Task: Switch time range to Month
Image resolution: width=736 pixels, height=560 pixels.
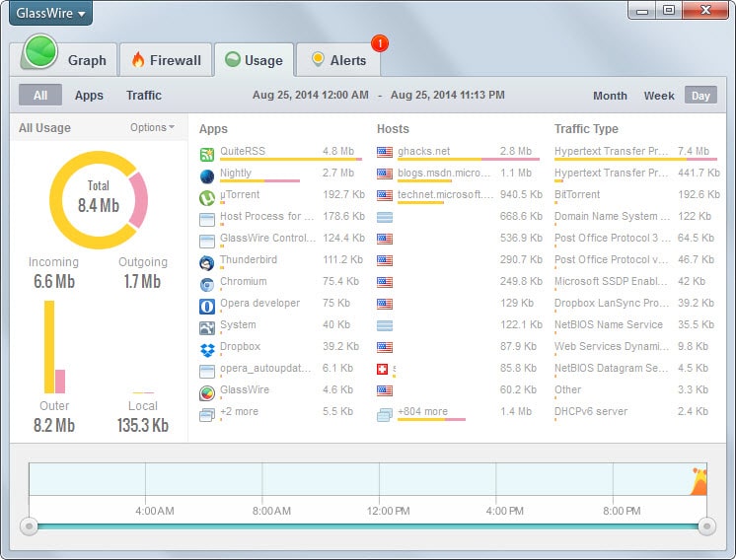Action: [610, 96]
